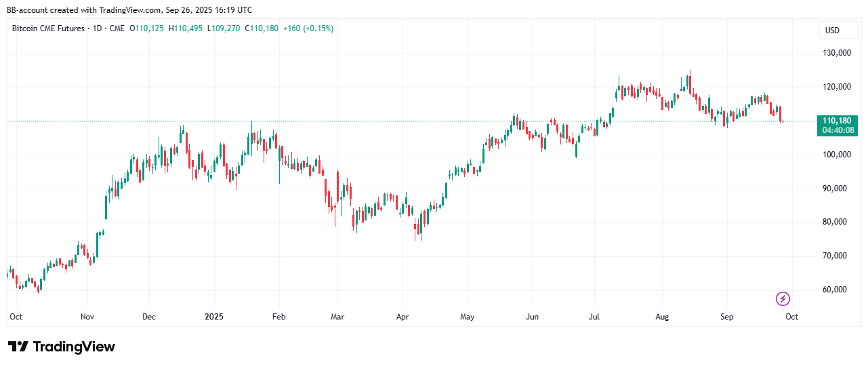This screenshot has height=367, width=868.
Task: Select the Nov marker on time axis
Action: 87,317
